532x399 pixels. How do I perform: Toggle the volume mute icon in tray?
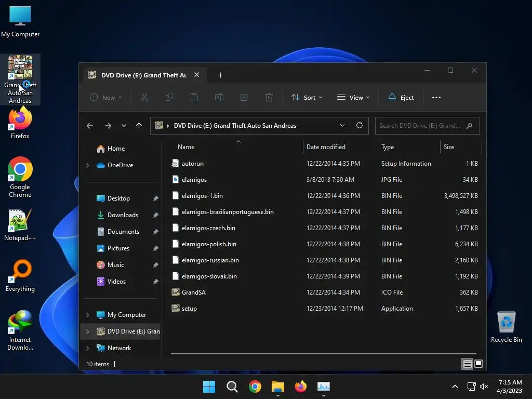(484, 387)
